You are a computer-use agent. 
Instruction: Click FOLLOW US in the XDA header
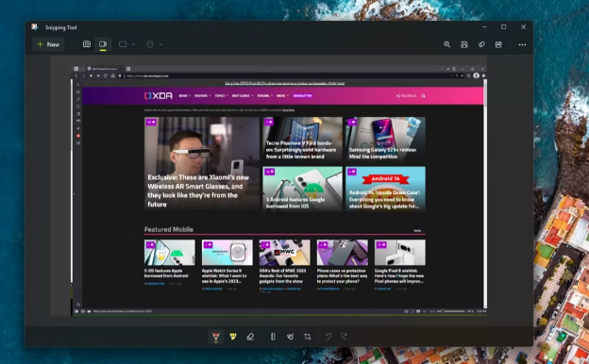pos(407,96)
